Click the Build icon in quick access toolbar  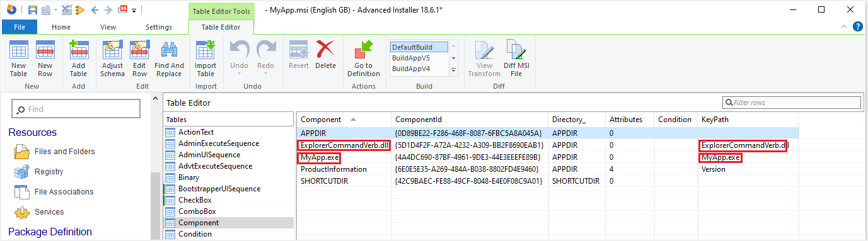point(46,10)
